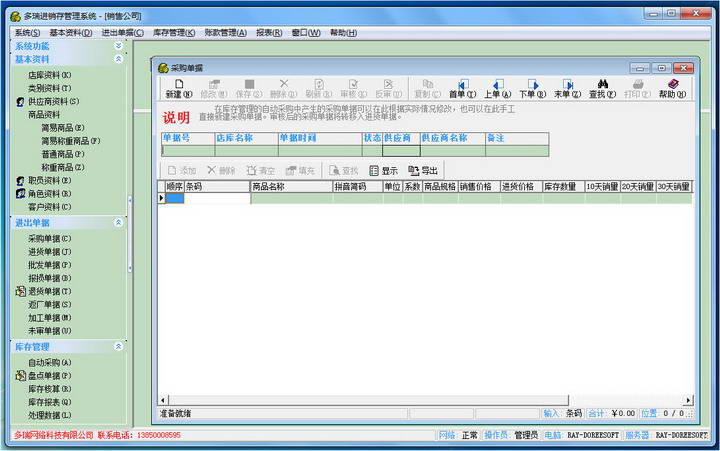Open 帮助 (Help) book icon in toolbar

point(673,84)
